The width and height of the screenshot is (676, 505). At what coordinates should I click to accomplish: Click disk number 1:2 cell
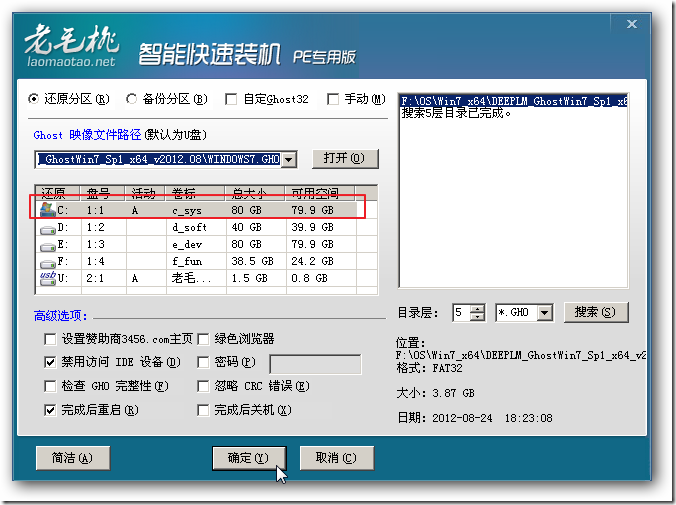pos(95,227)
